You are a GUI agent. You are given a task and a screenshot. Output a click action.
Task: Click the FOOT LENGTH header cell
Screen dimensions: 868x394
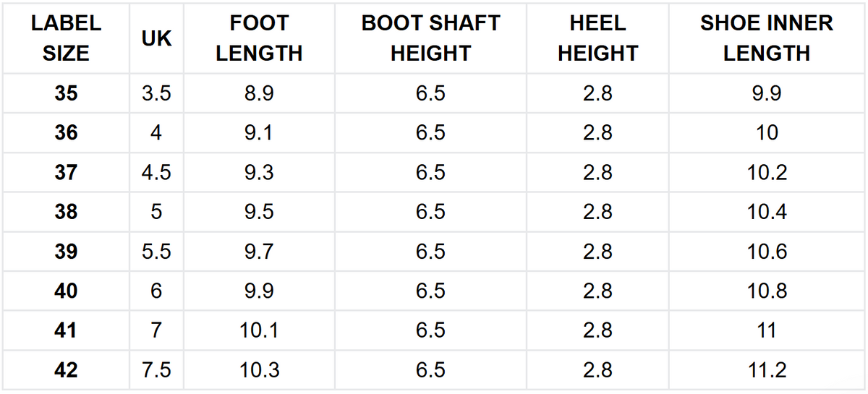(x=259, y=38)
